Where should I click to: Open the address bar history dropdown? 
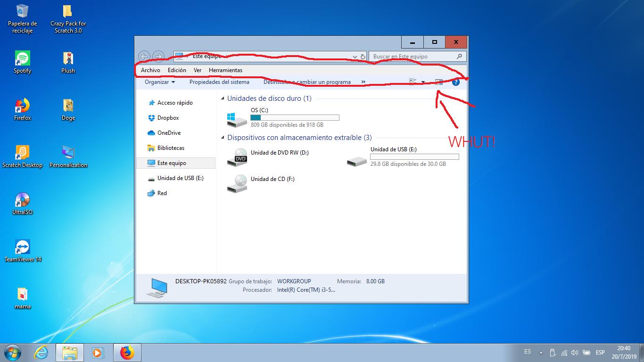click(x=355, y=56)
